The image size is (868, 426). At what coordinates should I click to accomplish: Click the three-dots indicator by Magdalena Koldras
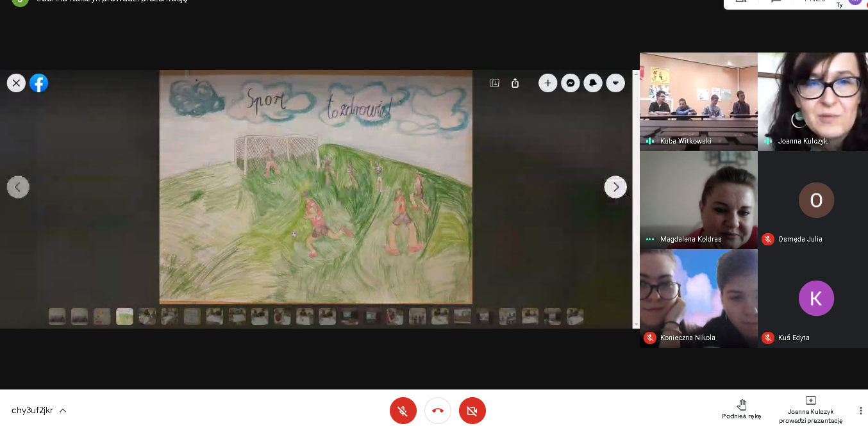[x=649, y=239]
